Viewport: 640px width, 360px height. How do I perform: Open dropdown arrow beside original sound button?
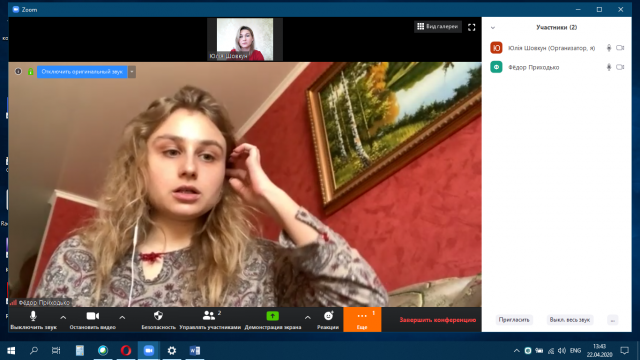pos(132,72)
